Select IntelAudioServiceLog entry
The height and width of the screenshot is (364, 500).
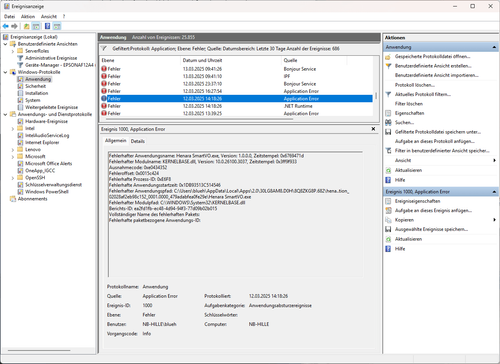47,135
